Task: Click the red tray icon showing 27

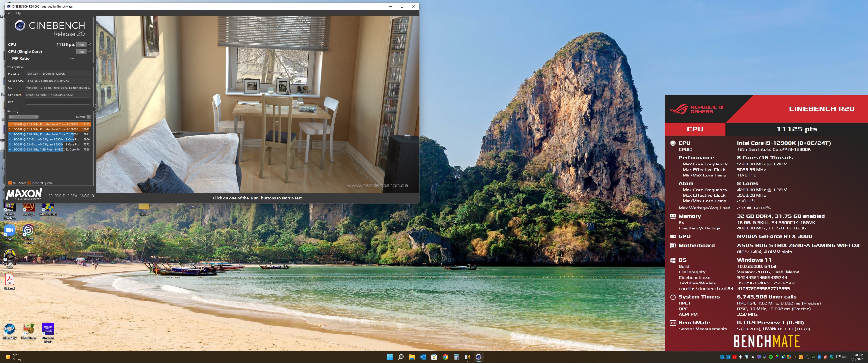Action: pyautogui.click(x=735, y=357)
